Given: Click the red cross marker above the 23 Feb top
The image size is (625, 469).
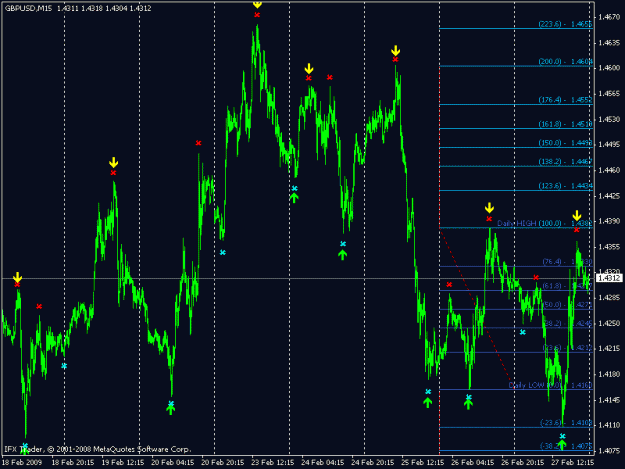Looking at the screenshot, I should pyautogui.click(x=257, y=15).
